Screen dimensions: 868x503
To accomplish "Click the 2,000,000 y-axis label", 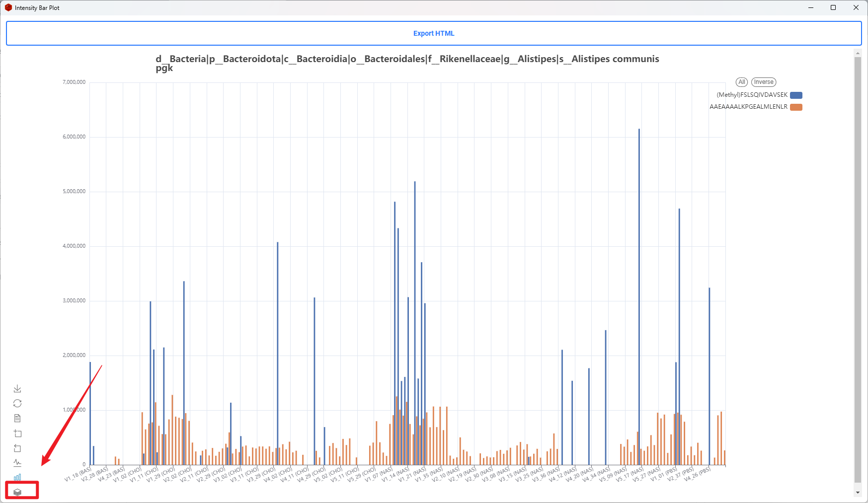I will click(x=74, y=355).
